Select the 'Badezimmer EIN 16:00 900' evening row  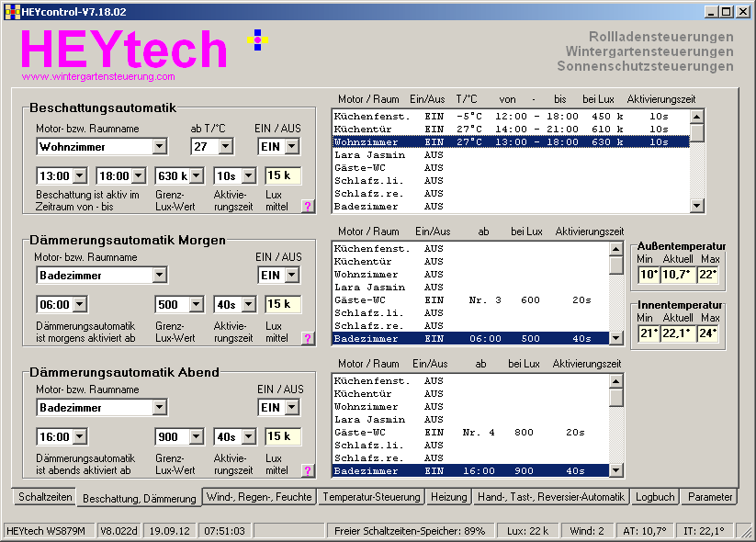[x=470, y=470]
